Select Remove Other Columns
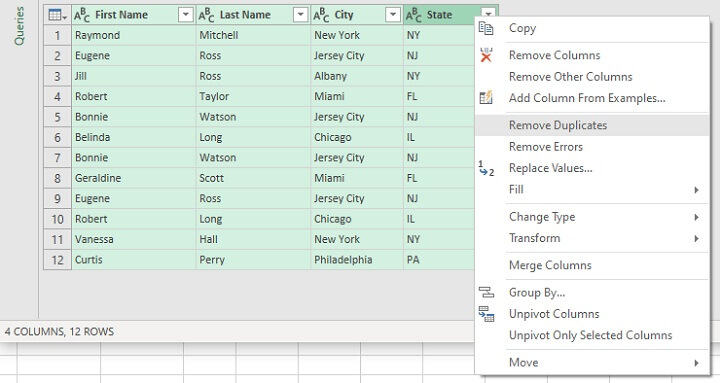This screenshot has height=383, width=720. pyautogui.click(x=592, y=77)
